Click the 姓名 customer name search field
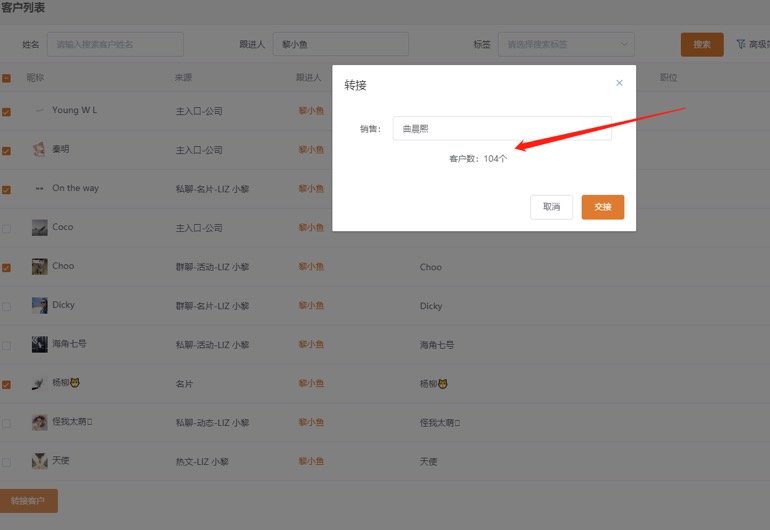The width and height of the screenshot is (770, 530). [x=115, y=44]
